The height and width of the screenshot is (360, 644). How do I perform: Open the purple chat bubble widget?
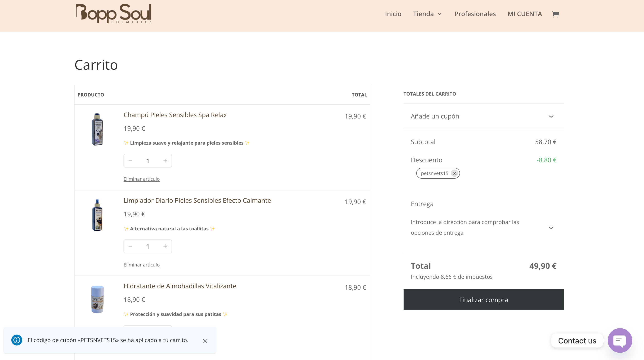(620, 340)
